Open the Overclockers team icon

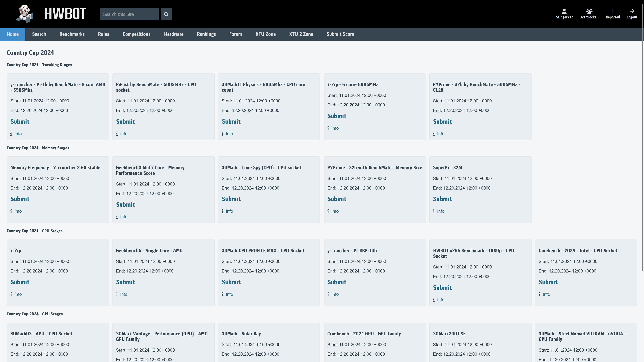click(589, 11)
